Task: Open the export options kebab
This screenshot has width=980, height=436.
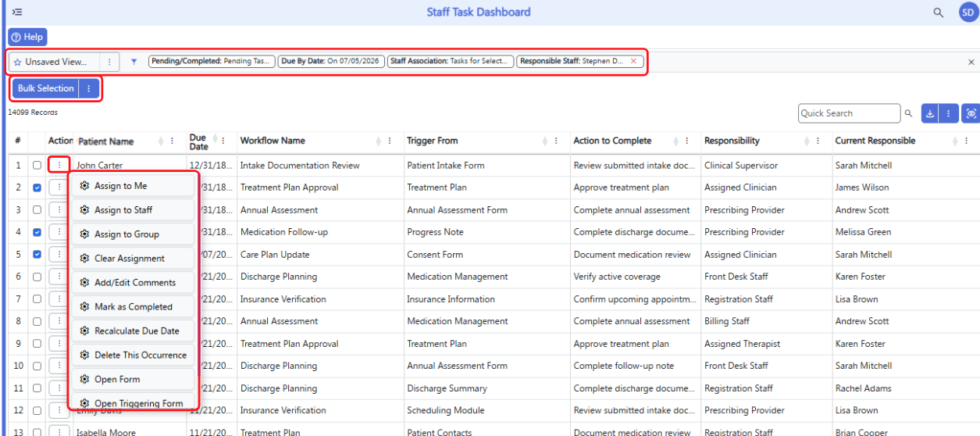Action: pyautogui.click(x=948, y=113)
